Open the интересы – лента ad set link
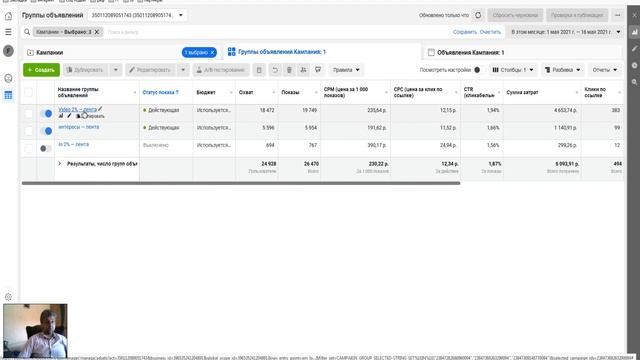The width and height of the screenshot is (640, 360). [78, 127]
